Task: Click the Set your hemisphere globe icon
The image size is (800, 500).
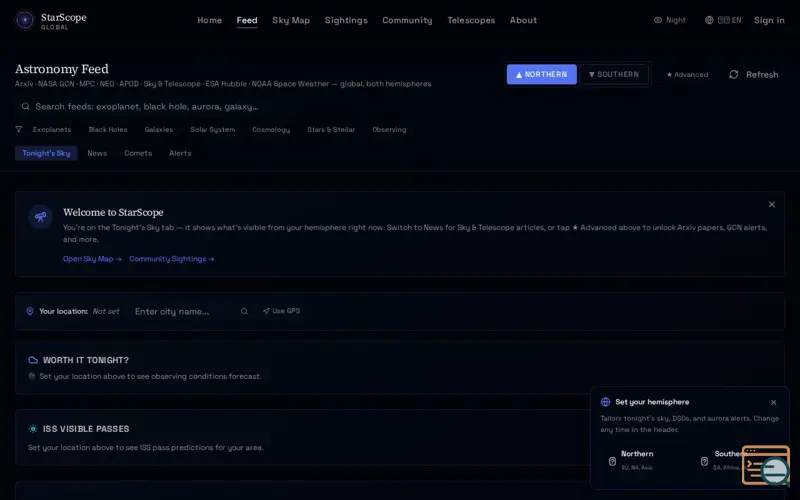Action: pos(605,402)
